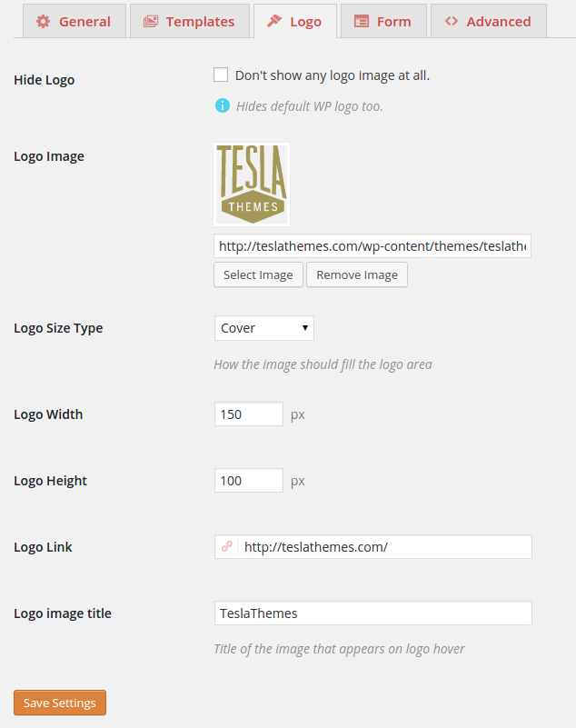Screen dimensions: 576x728
Task: Click the blue info icon below Hide Logo
Action: tap(223, 106)
